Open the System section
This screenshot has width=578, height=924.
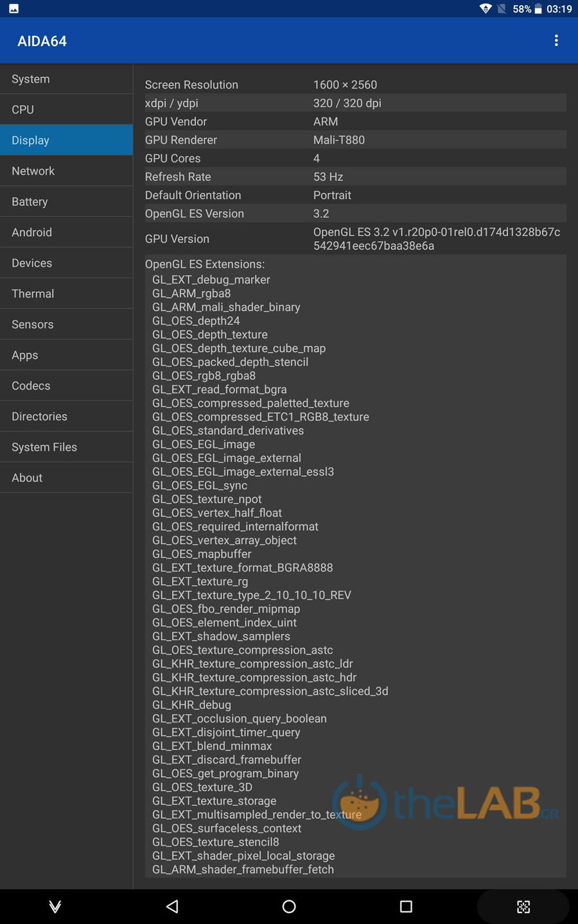pos(67,79)
